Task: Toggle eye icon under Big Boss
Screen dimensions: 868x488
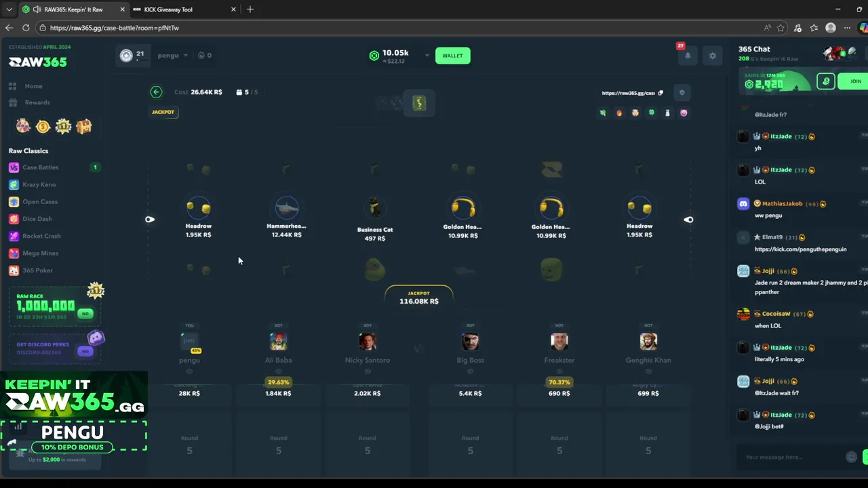Action: point(470,371)
